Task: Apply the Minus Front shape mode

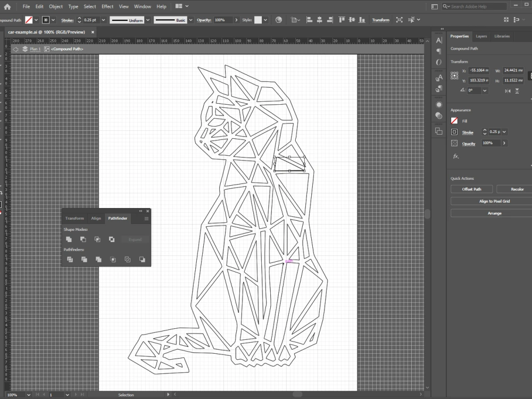Action: (x=82, y=239)
